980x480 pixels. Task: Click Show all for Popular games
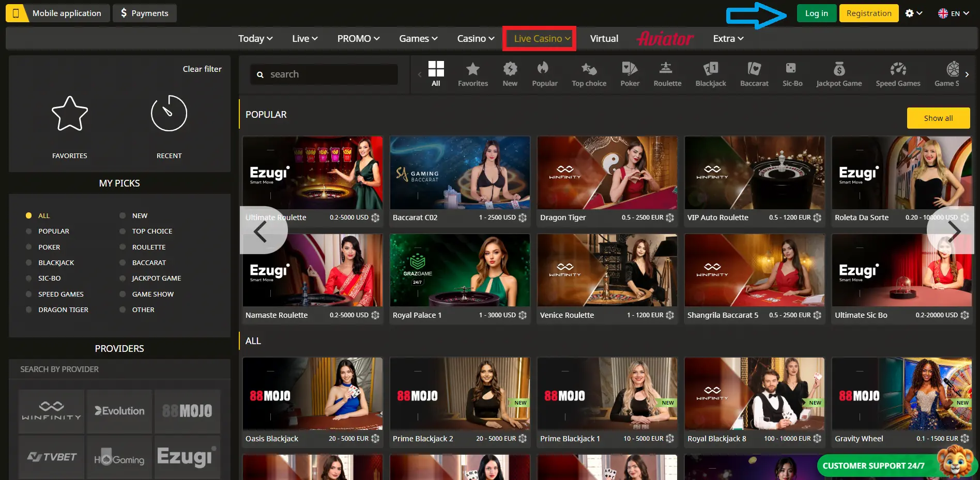point(938,118)
